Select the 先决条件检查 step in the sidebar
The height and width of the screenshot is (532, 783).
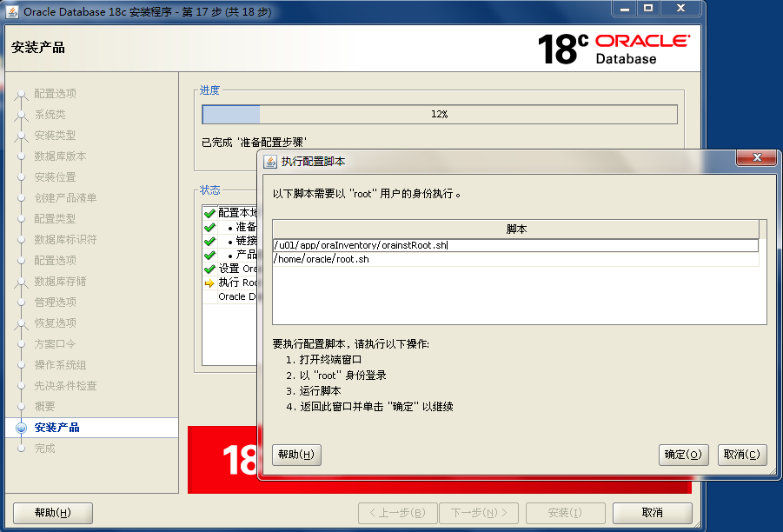pyautogui.click(x=65, y=386)
